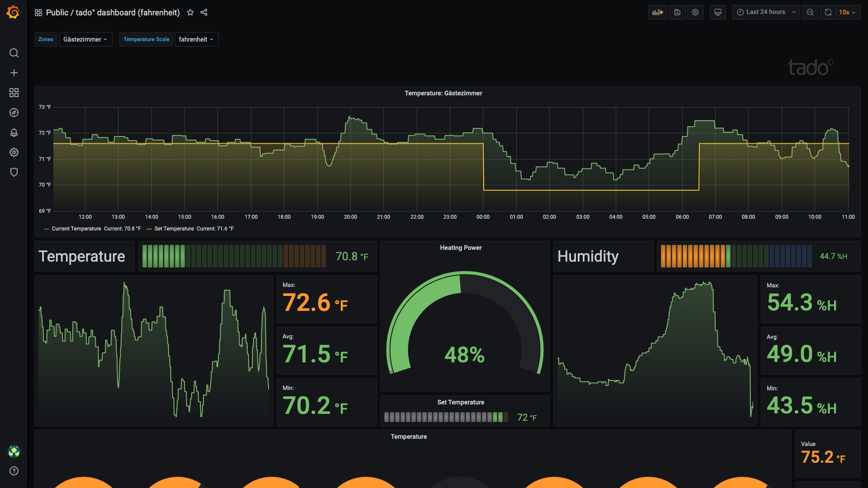
Task: Click the Add panel button
Action: [657, 12]
